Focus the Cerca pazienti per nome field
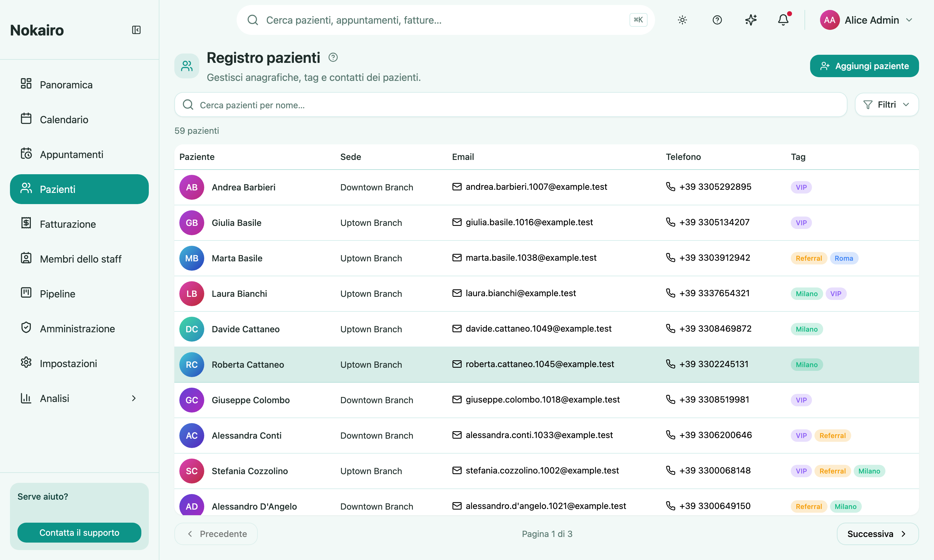934x560 pixels. click(x=510, y=105)
